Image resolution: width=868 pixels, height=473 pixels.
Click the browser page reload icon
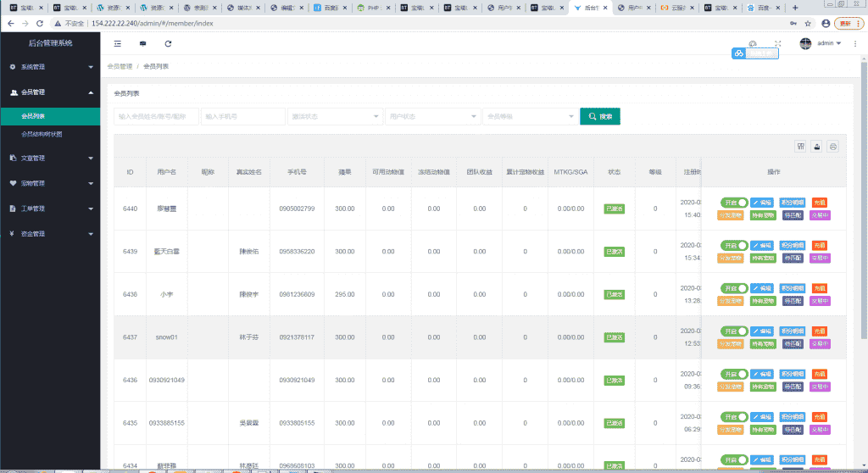point(40,23)
